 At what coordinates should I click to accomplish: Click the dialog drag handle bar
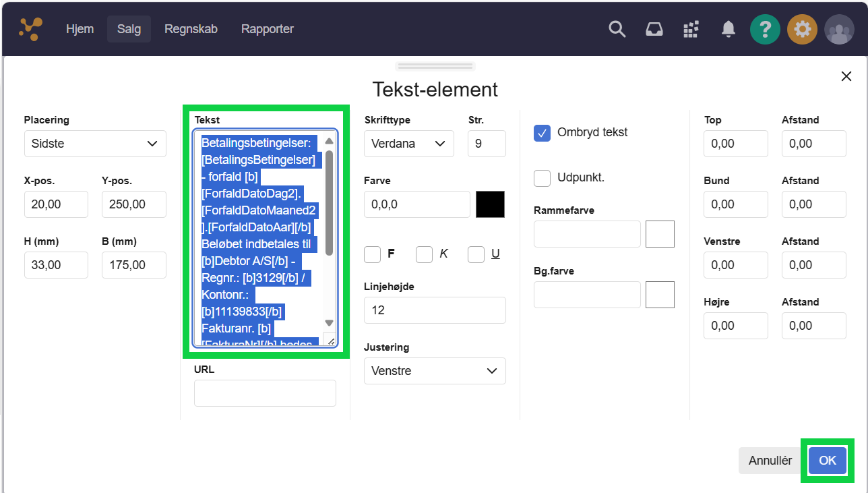click(x=435, y=66)
